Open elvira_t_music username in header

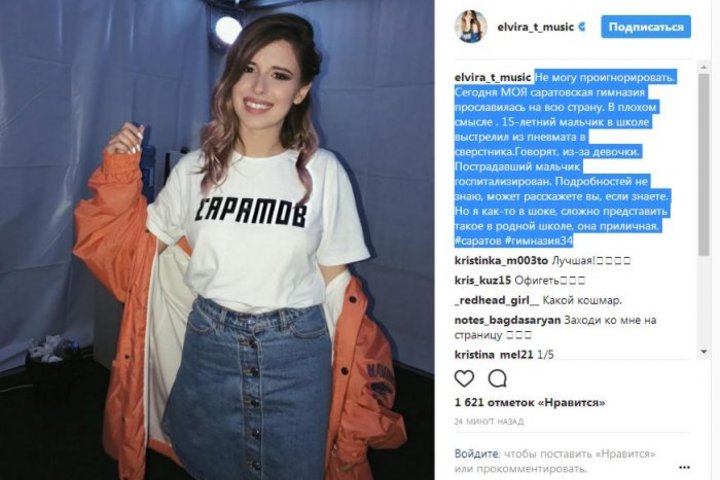tap(535, 27)
